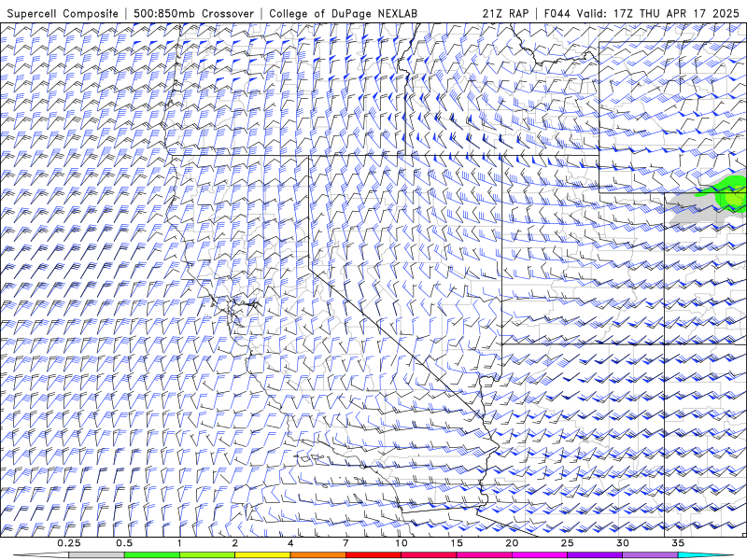This screenshot has width=747, height=560.
Task: Click the hot pink 15–20 colorbar segment
Action: [x=484, y=555]
